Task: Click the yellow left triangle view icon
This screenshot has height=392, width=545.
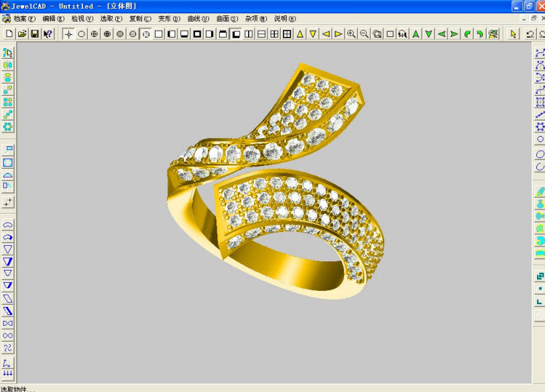Action: [325, 34]
